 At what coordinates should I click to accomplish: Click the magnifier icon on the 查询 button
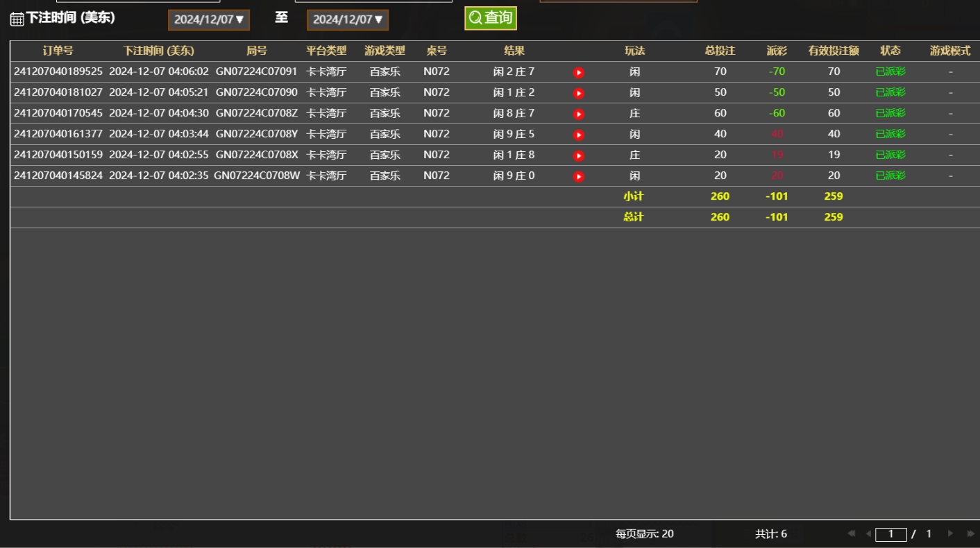(x=475, y=19)
